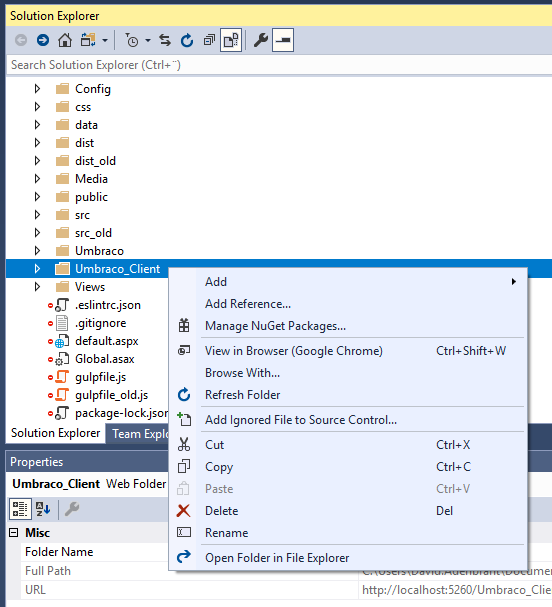The height and width of the screenshot is (607, 552).
Task: Click the localhost:5260 URL value
Action: tap(456, 590)
